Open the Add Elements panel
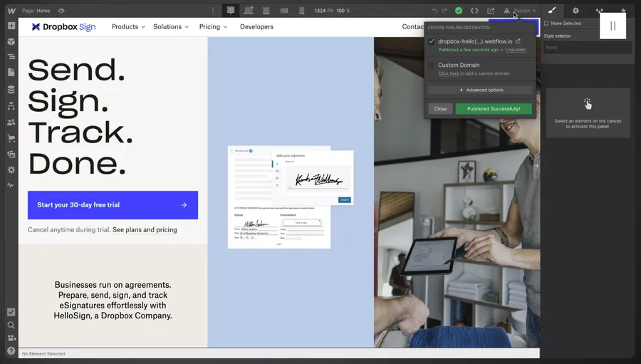The height and width of the screenshot is (364, 641). click(x=11, y=26)
